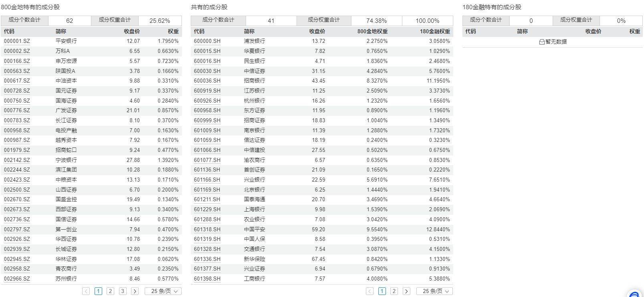
Task: Open middle table page size dropdown
Action: 434,291
